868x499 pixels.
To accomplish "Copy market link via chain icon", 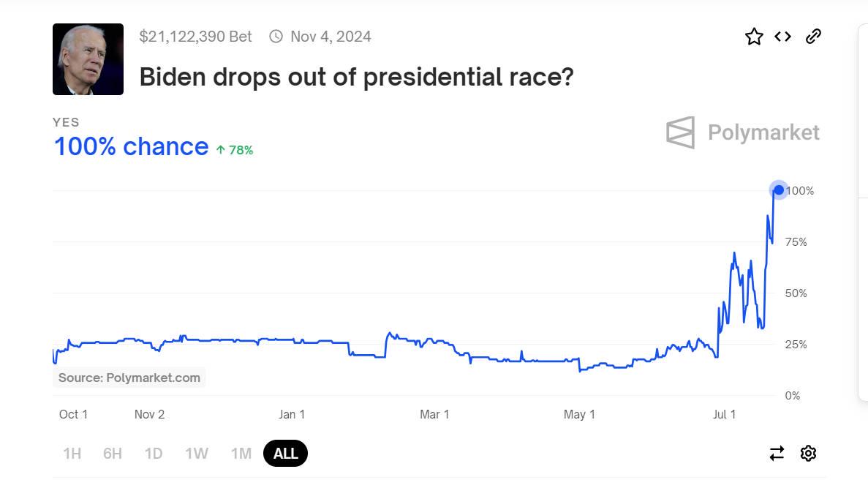I will click(813, 37).
